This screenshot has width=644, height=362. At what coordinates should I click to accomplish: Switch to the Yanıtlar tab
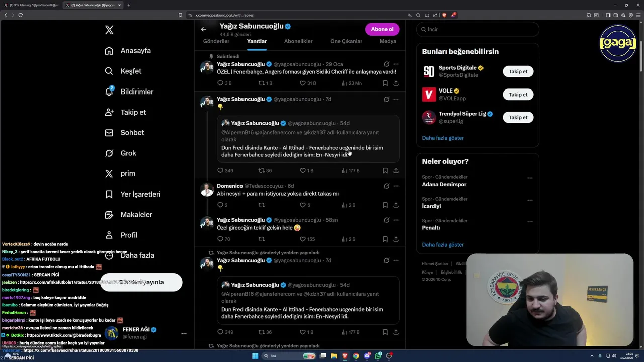(257, 41)
